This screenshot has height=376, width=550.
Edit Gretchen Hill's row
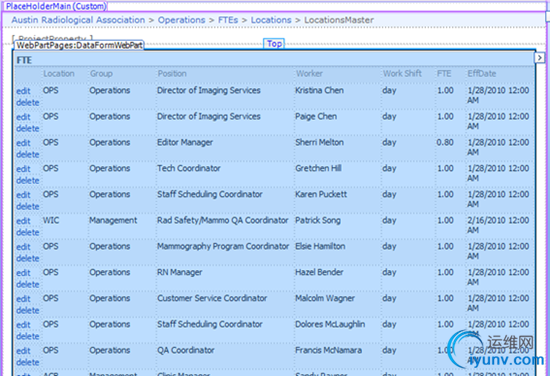(23, 169)
